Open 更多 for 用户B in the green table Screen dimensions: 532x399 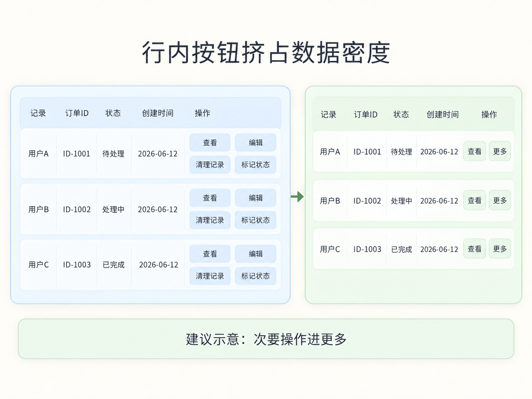[500, 200]
